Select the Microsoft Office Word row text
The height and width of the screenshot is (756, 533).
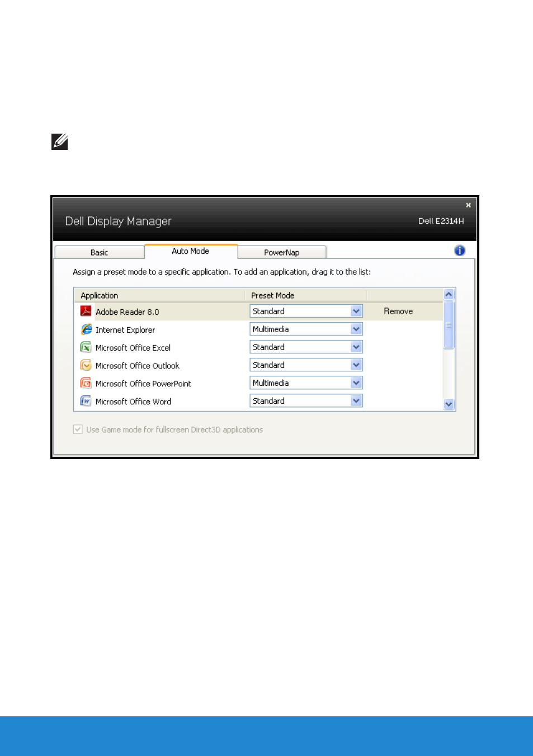pyautogui.click(x=133, y=401)
